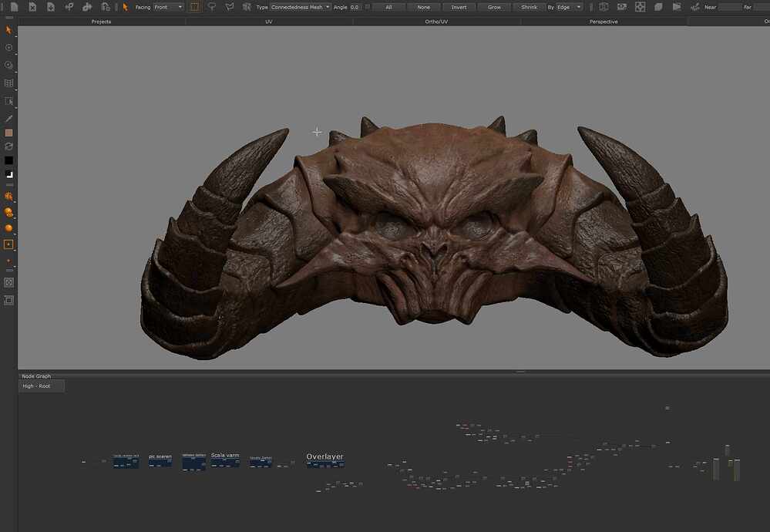This screenshot has height=532, width=770.
Task: Enable the rectangular marquee selection mode
Action: tap(195, 7)
